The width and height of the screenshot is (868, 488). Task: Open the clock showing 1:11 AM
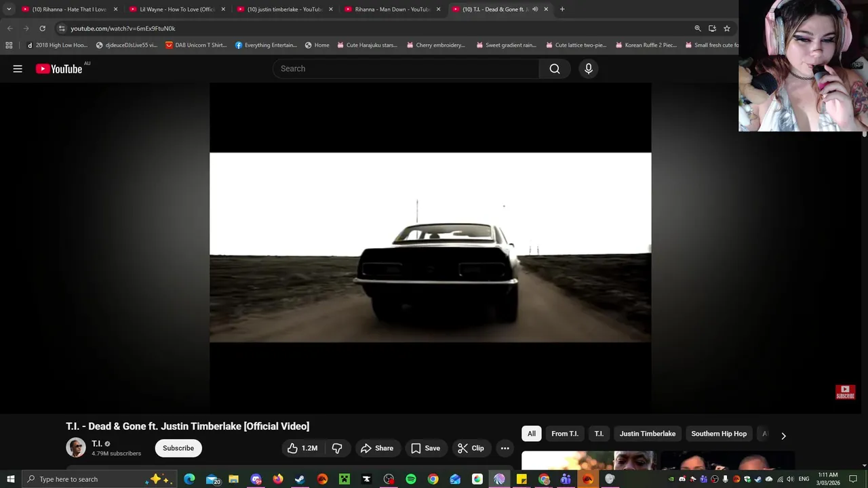coord(828,479)
